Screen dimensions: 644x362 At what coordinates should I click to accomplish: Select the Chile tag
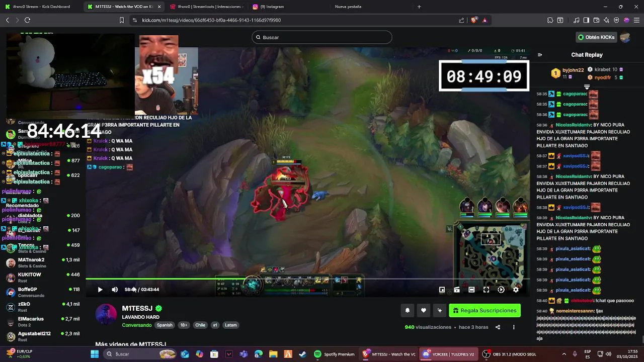(x=200, y=325)
